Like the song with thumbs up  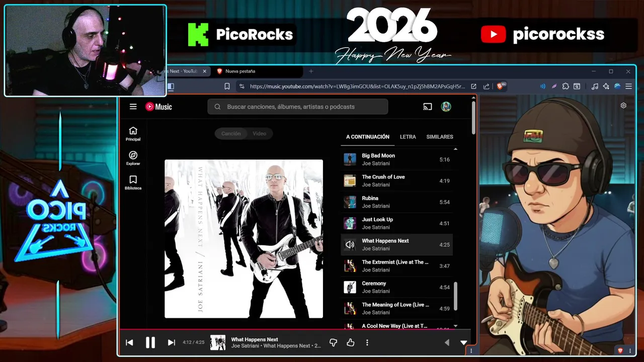pyautogui.click(x=351, y=342)
